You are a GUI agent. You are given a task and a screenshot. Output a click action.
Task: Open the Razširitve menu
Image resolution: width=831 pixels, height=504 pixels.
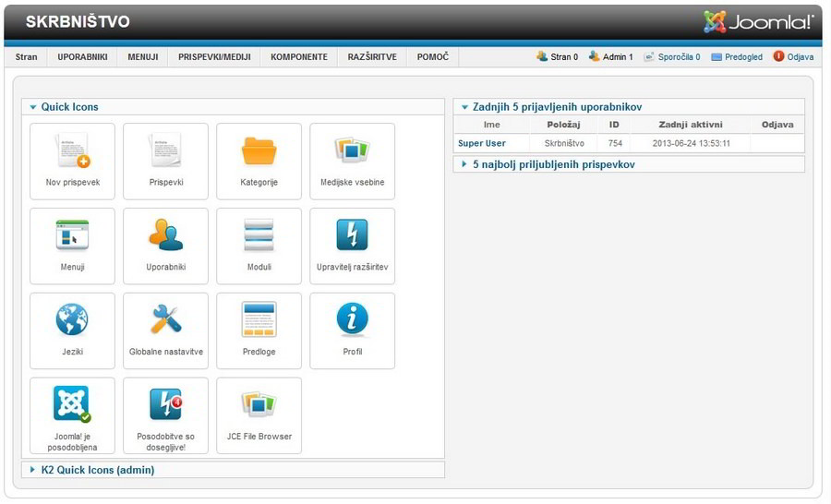pyautogui.click(x=372, y=57)
